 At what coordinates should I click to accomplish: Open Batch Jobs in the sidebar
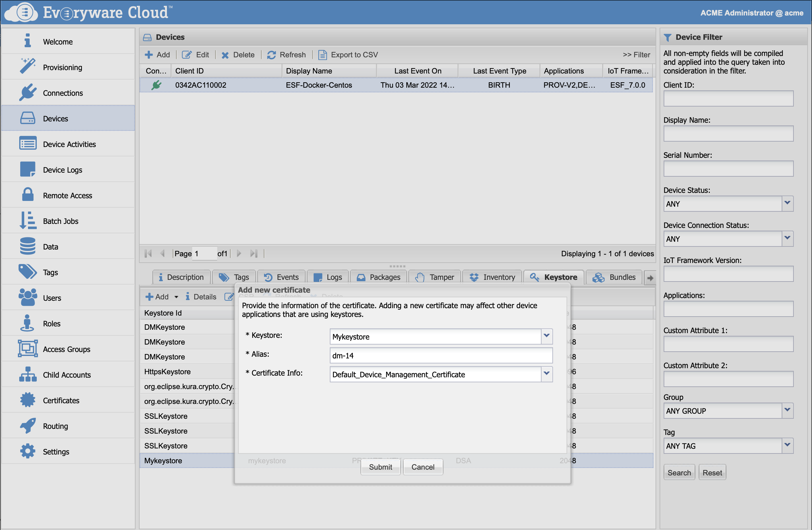[x=68, y=220]
